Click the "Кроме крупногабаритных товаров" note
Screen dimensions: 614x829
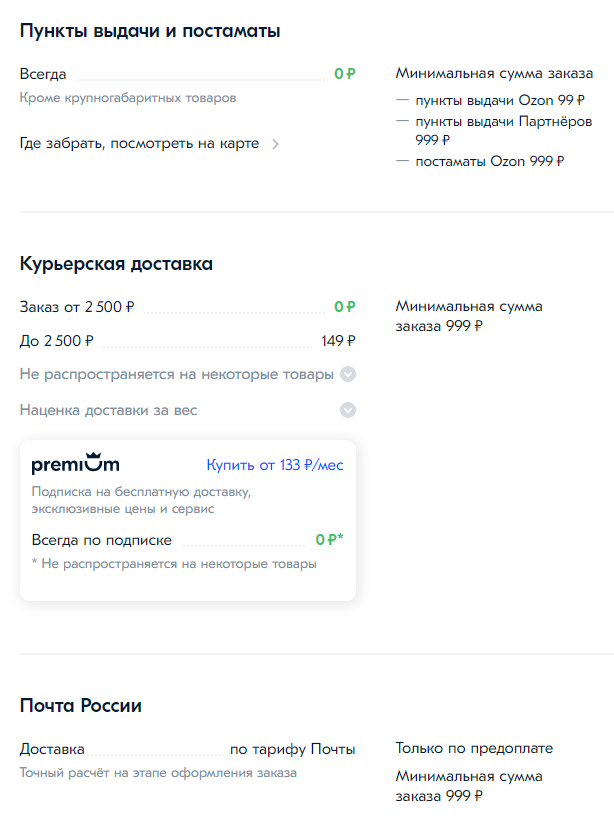(128, 98)
